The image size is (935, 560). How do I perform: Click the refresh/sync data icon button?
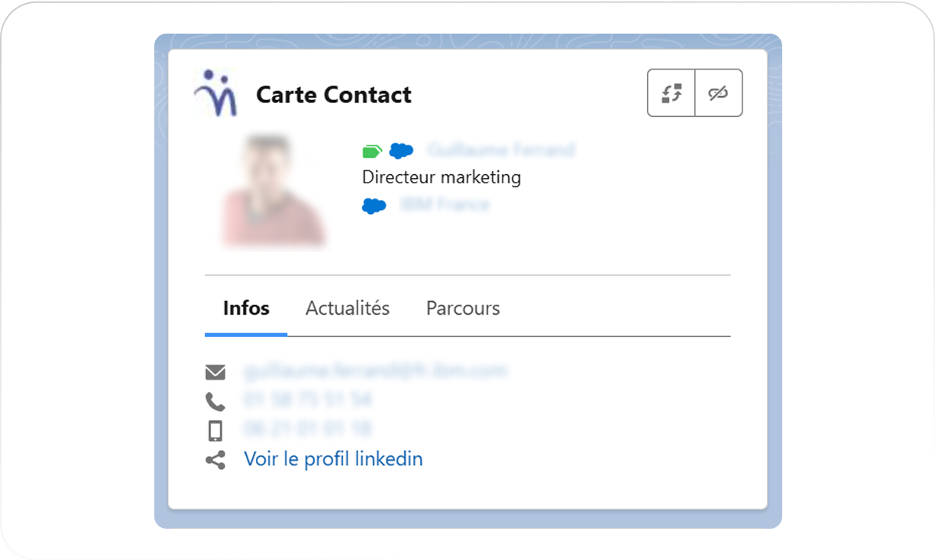(x=671, y=93)
